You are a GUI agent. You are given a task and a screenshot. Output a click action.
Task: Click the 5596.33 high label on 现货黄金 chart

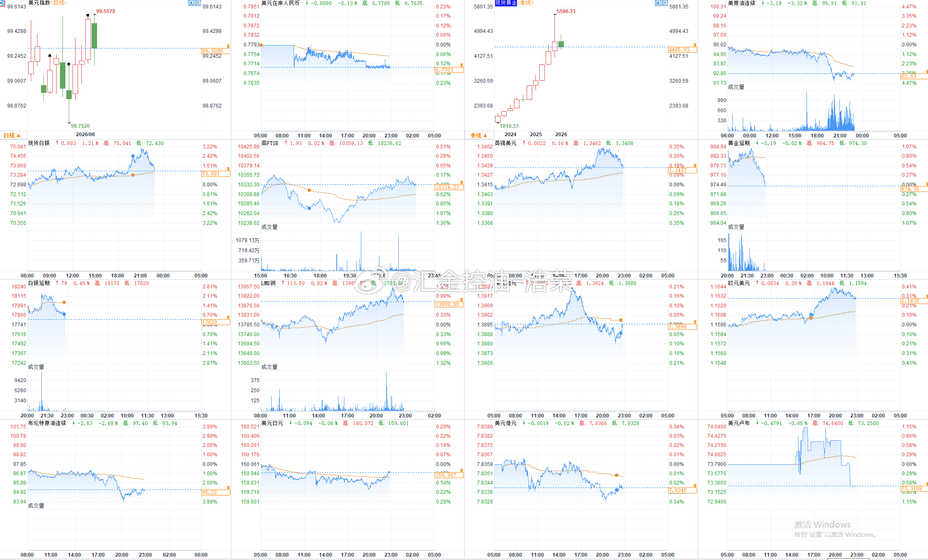point(566,11)
